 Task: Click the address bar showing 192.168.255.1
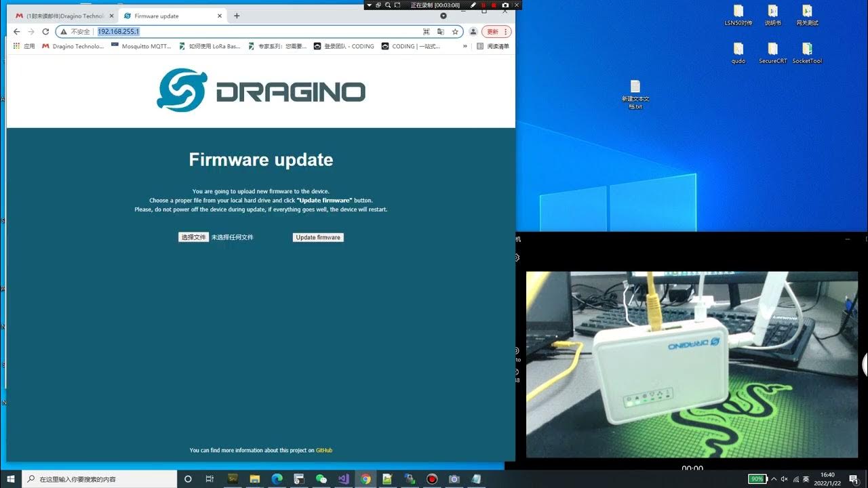click(x=258, y=32)
